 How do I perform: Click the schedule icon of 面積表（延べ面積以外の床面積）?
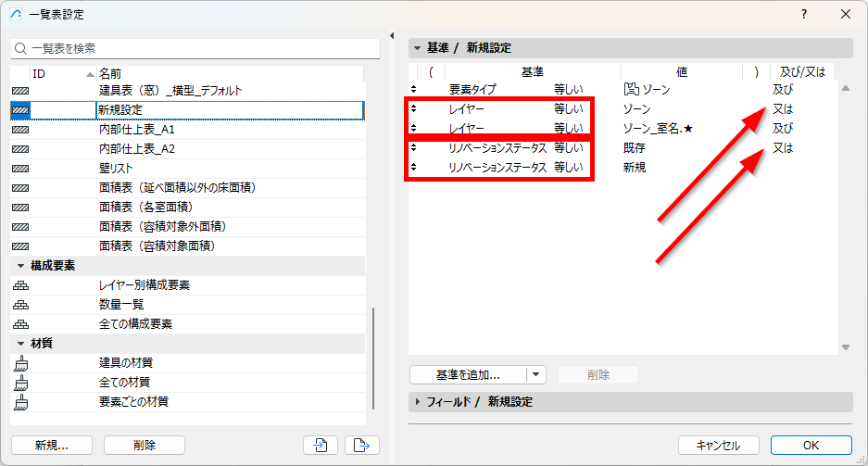tap(20, 188)
